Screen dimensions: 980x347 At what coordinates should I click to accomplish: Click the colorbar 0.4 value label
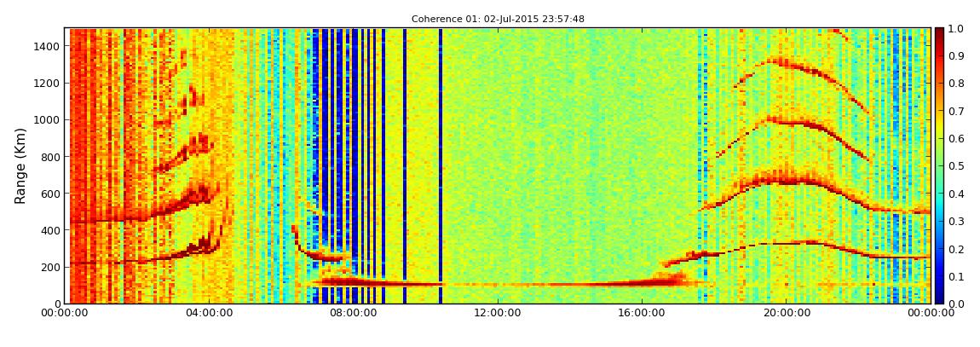click(955, 194)
